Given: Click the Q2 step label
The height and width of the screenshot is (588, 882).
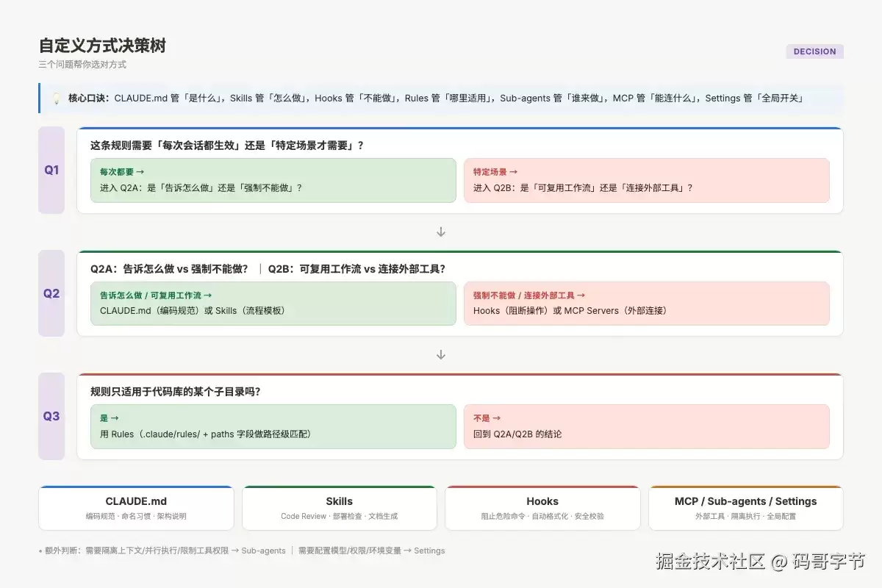Looking at the screenshot, I should [x=51, y=293].
